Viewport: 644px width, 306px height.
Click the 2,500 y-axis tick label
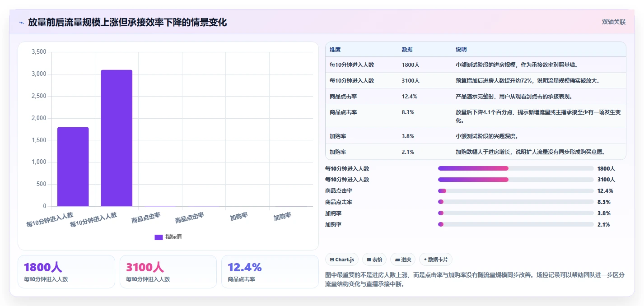[x=39, y=96]
